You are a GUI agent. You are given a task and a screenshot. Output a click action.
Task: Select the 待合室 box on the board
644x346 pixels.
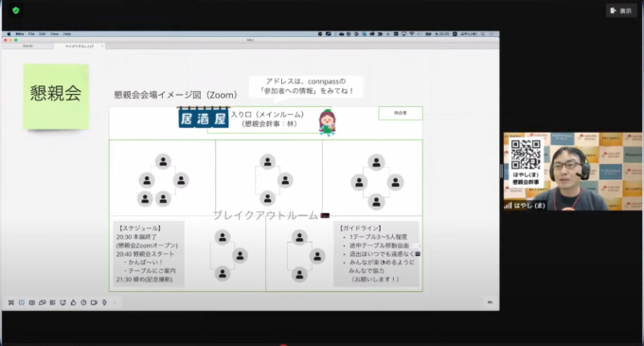pos(401,113)
